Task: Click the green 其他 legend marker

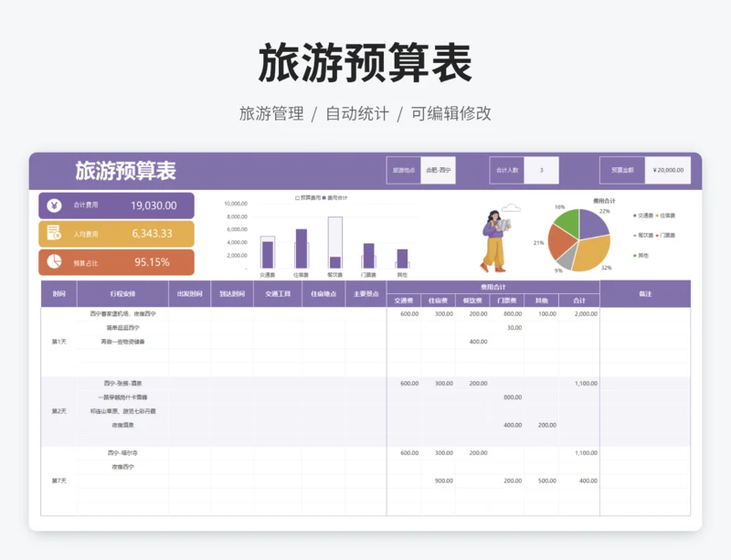Action: tap(634, 256)
